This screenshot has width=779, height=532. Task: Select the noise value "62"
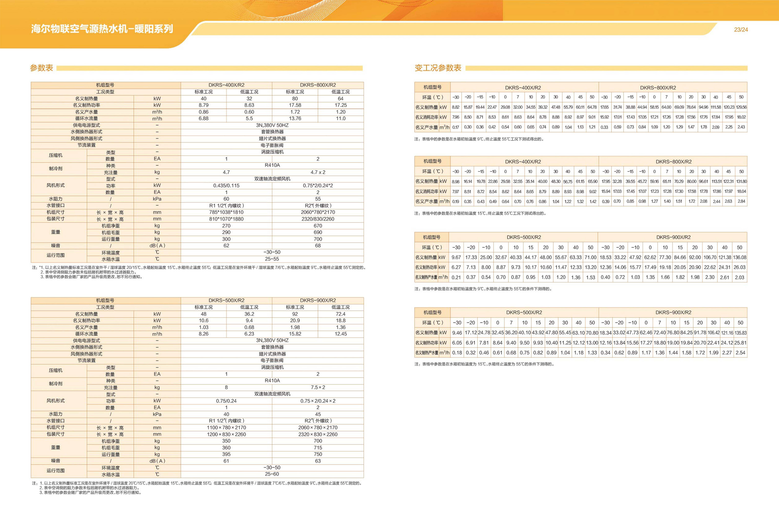point(226,246)
